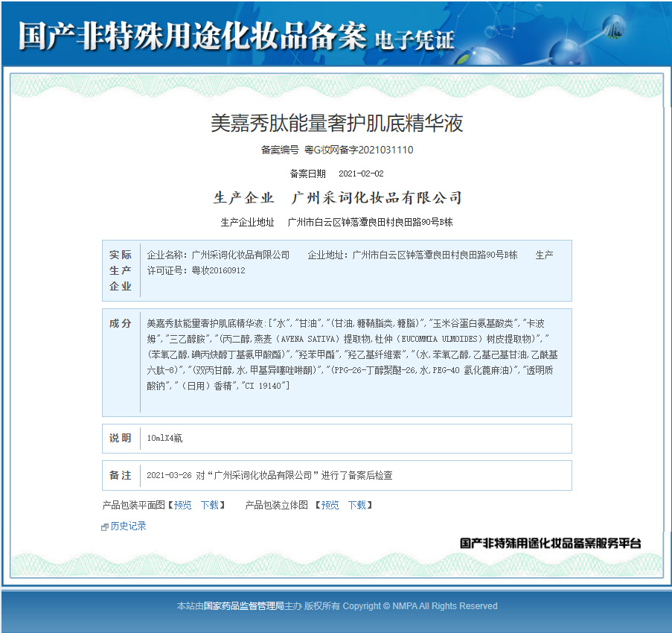Click the 实际生产企业 row label

point(121,270)
